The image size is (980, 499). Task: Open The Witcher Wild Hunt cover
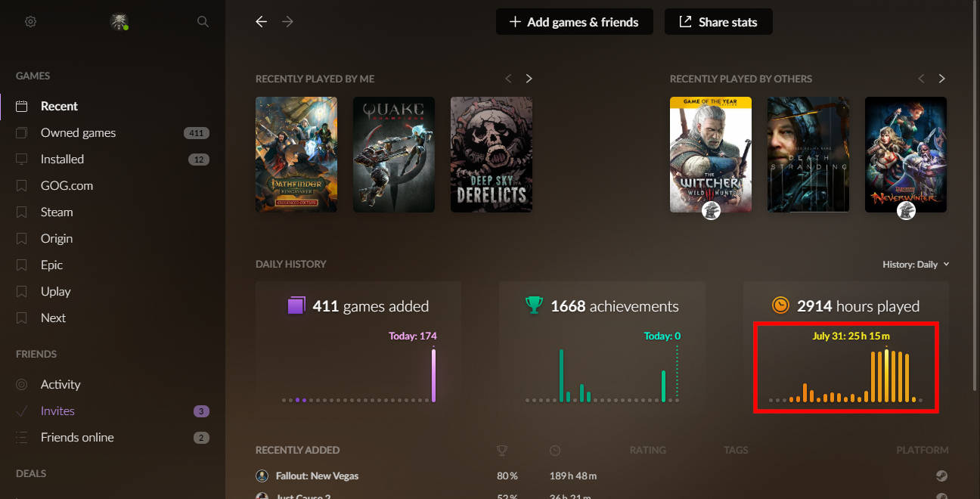[711, 154]
